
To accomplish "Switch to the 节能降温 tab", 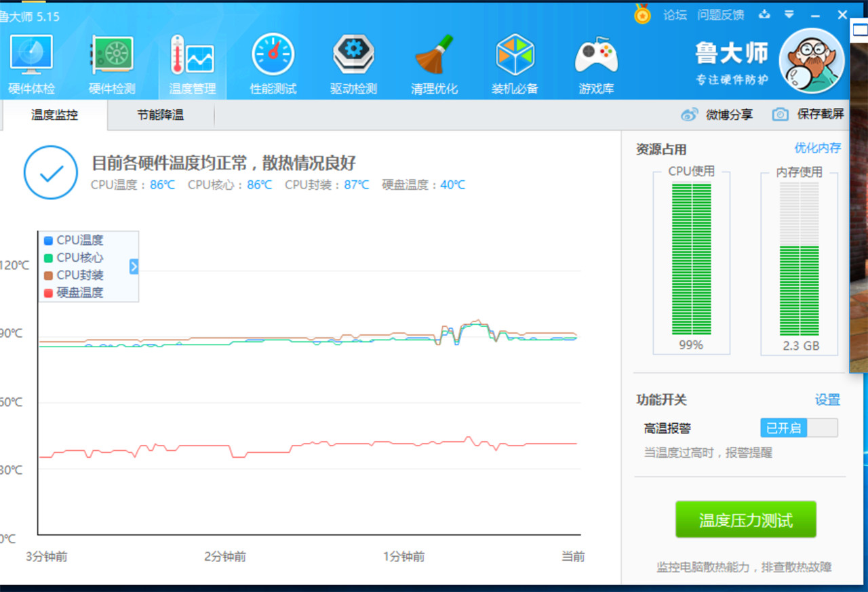I will (x=161, y=115).
